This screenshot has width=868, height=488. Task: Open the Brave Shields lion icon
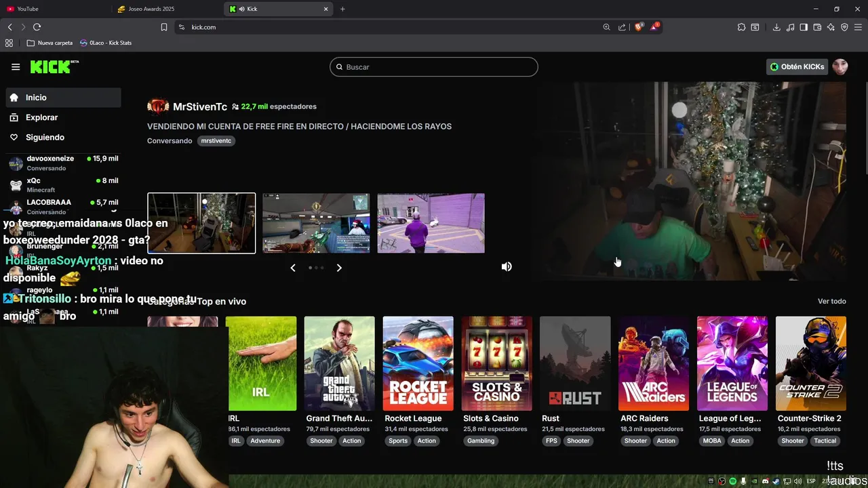pyautogui.click(x=638, y=27)
